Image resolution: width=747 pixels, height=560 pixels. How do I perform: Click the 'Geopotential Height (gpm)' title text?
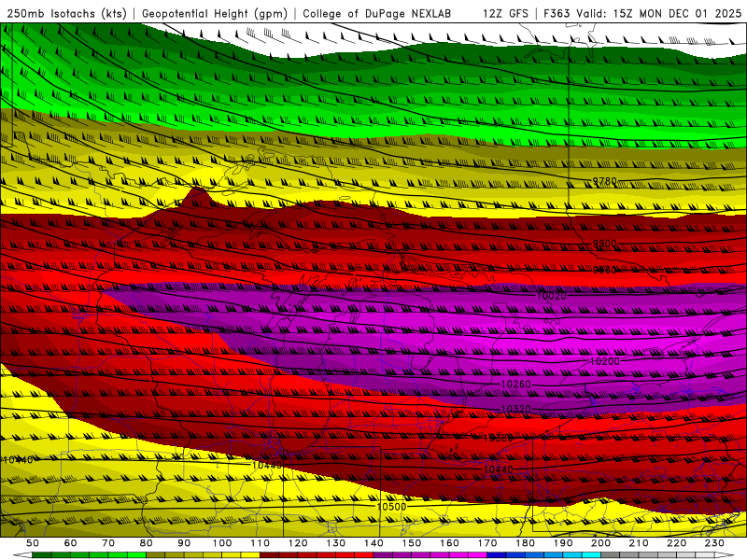[x=215, y=13]
